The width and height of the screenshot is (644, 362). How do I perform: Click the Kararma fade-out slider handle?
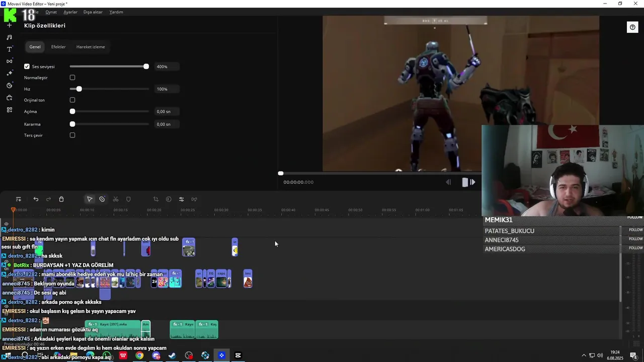(72, 124)
